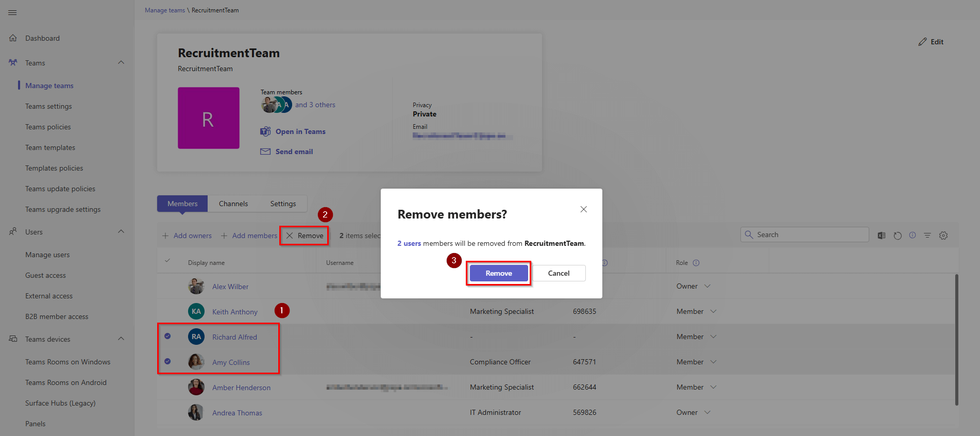980x436 pixels.
Task: Open the column settings gear icon
Action: pos(943,235)
